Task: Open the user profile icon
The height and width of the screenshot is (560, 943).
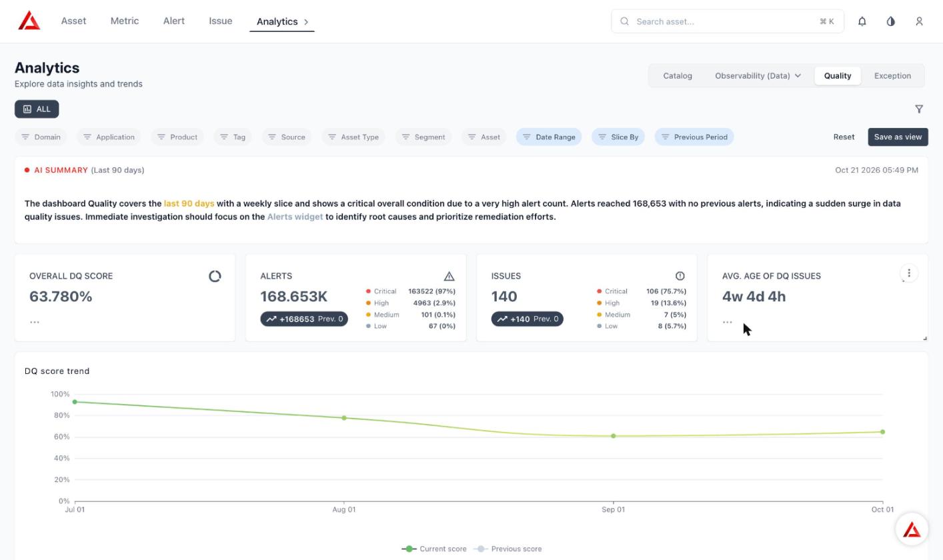Action: (919, 21)
